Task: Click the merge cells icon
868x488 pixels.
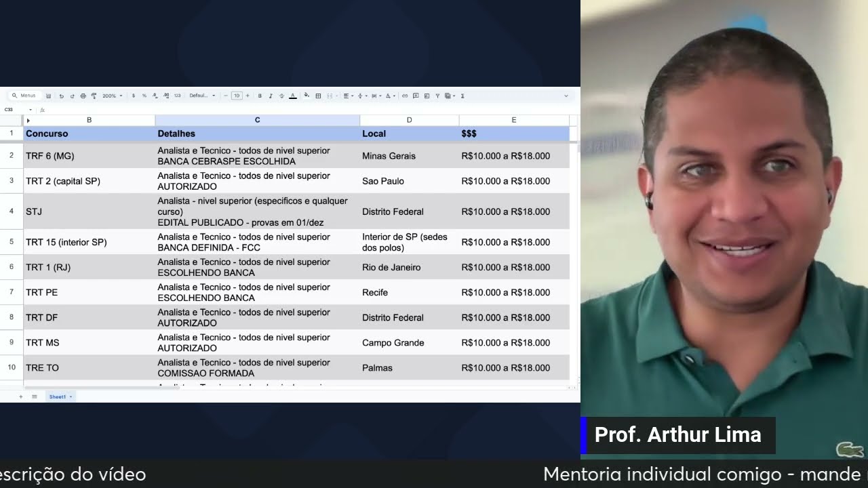Action: (330, 96)
